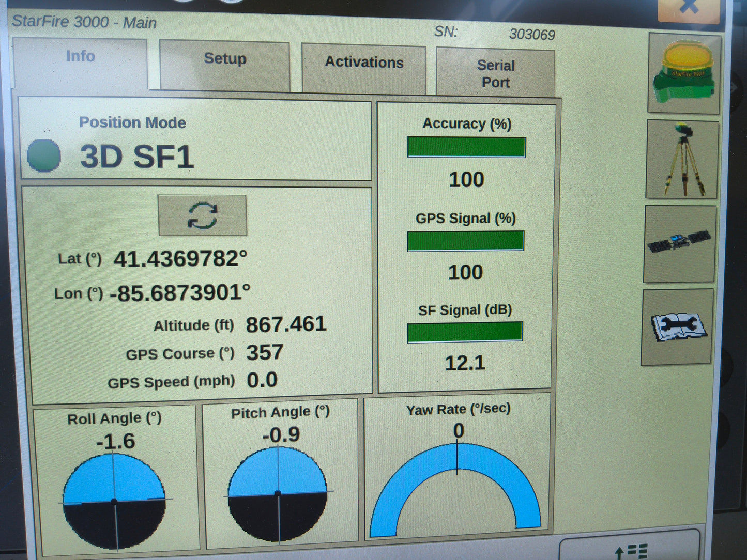Select the Accuracy value 100

pyautogui.click(x=466, y=180)
